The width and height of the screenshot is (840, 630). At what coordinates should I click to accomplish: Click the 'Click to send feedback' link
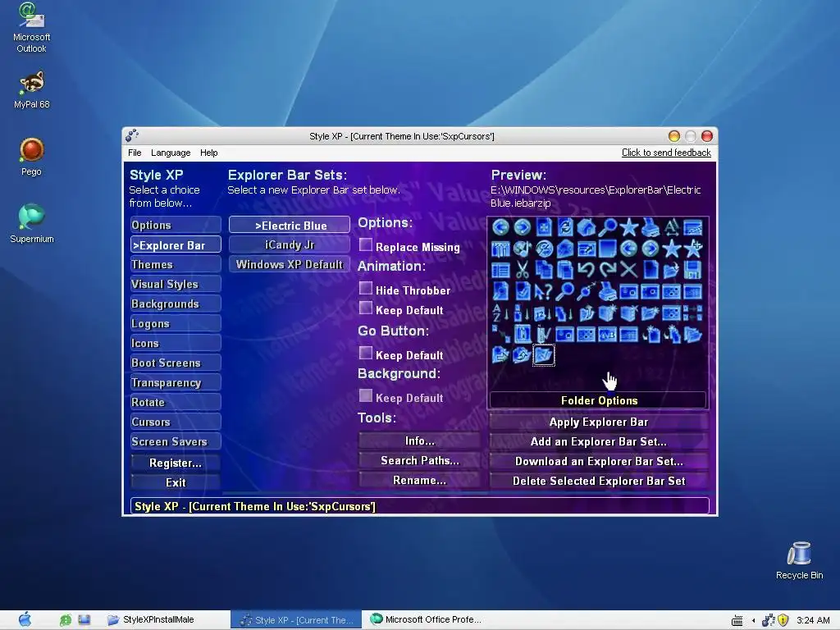click(666, 153)
